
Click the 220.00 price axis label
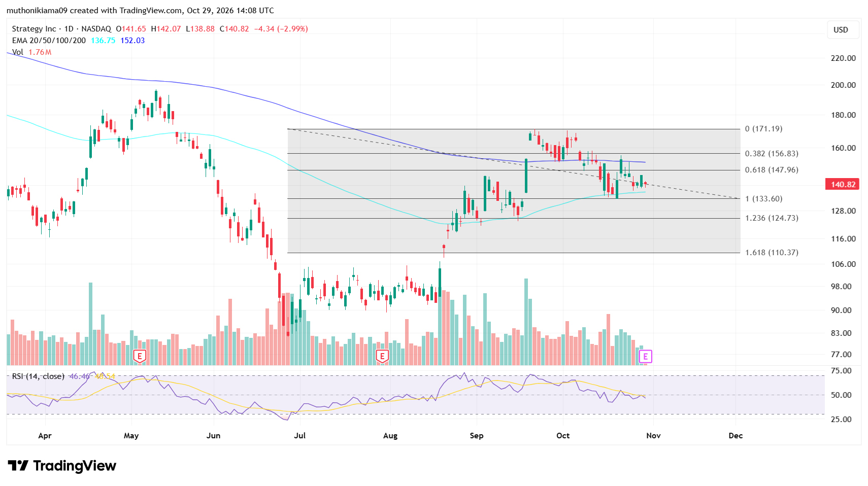tap(843, 58)
